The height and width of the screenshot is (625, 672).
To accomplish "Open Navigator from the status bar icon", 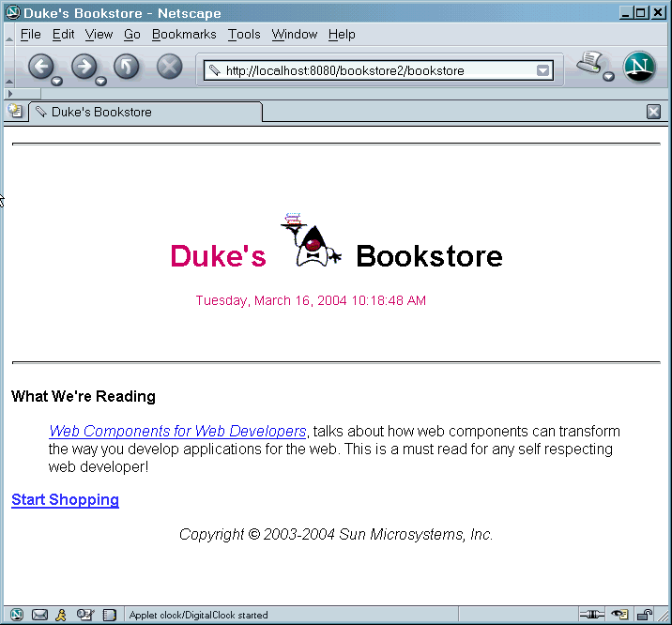I will 16,615.
